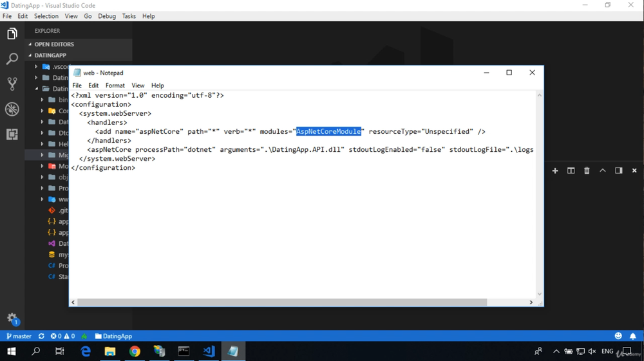
Task: Open VS Code Edit menu
Action: (x=23, y=16)
